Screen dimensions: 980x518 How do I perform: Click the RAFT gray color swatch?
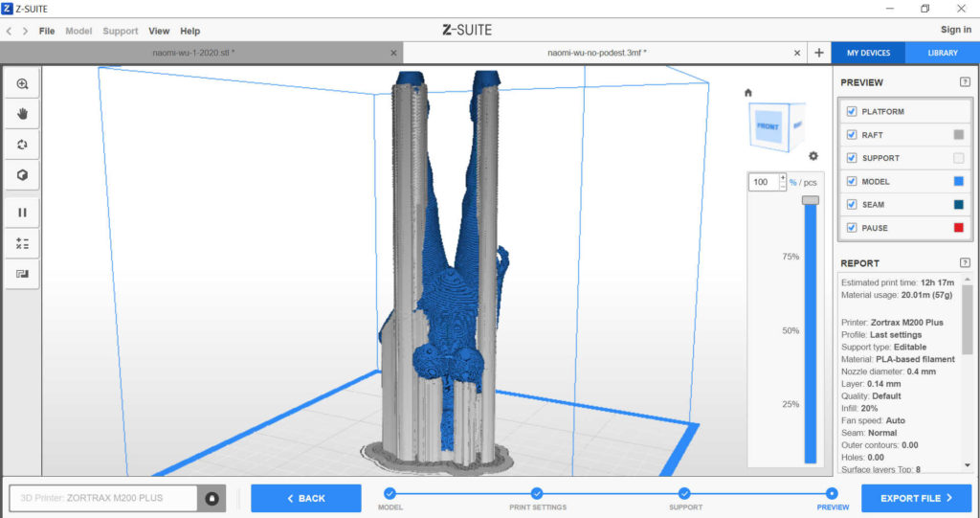(x=959, y=134)
